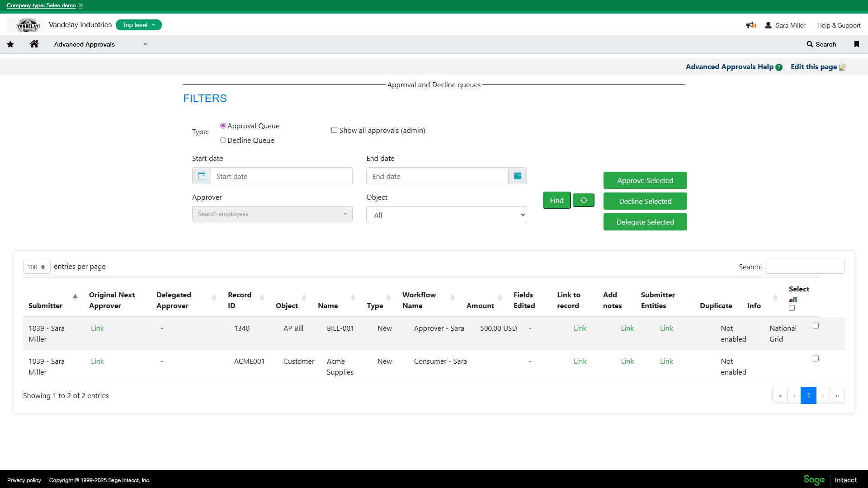
Task: Open the Company type: Sales demo link
Action: [x=41, y=5]
